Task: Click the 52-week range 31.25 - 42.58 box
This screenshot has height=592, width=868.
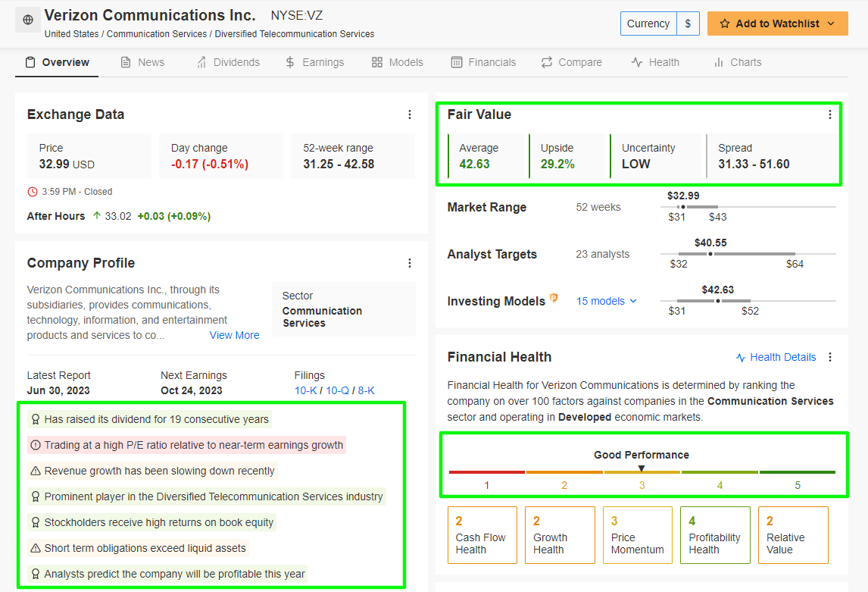Action: pos(353,156)
